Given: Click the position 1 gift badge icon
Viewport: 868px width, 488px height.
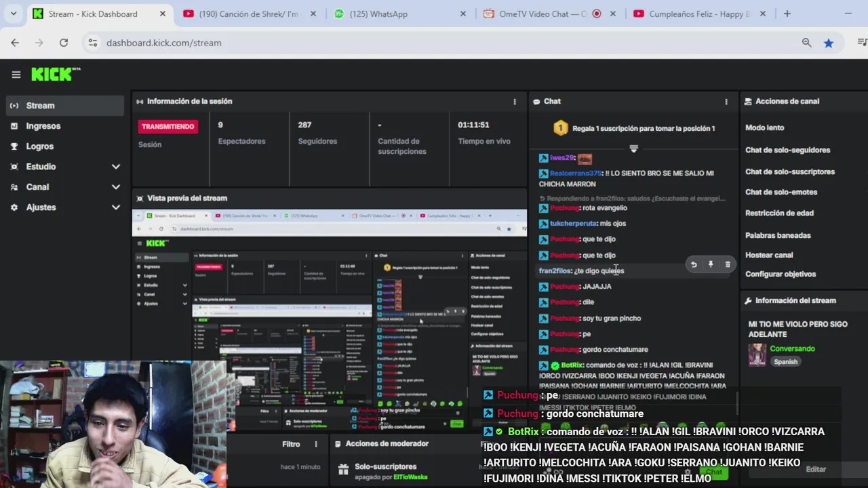Looking at the screenshot, I should coord(560,128).
